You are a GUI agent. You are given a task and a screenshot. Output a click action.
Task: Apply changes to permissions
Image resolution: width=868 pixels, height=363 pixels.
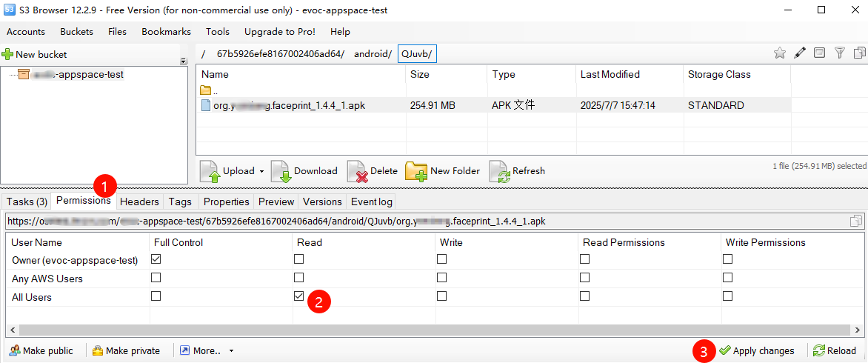(x=757, y=351)
